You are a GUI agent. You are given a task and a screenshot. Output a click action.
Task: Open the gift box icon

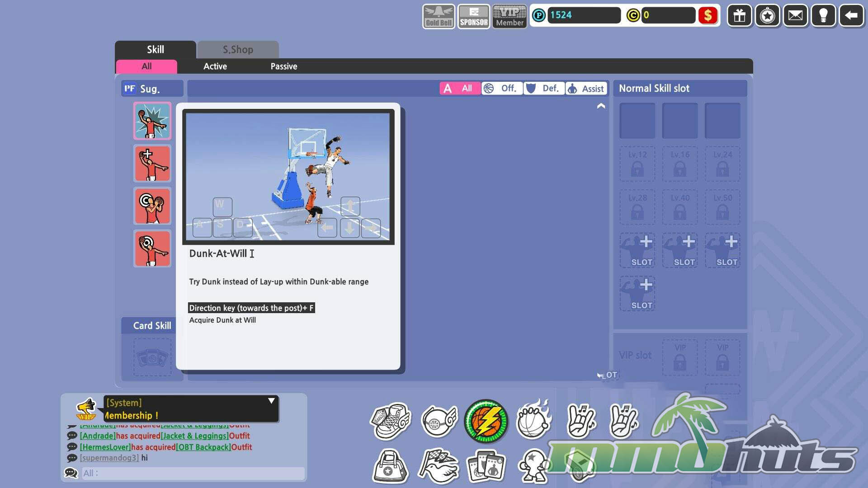(739, 16)
